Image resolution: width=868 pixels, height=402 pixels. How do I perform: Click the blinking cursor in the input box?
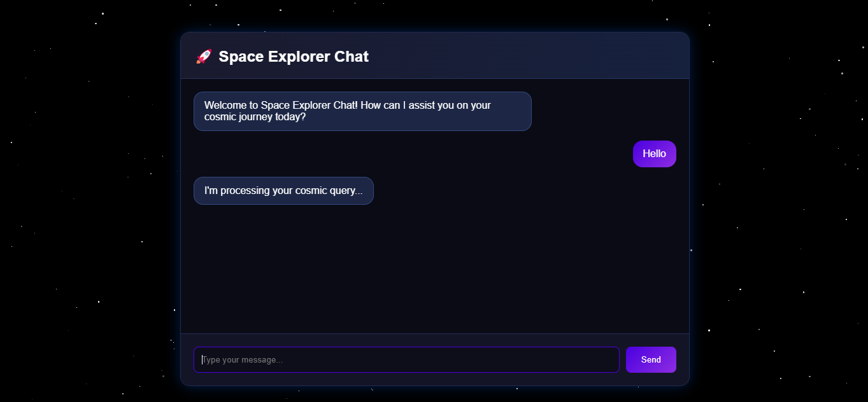pos(203,359)
